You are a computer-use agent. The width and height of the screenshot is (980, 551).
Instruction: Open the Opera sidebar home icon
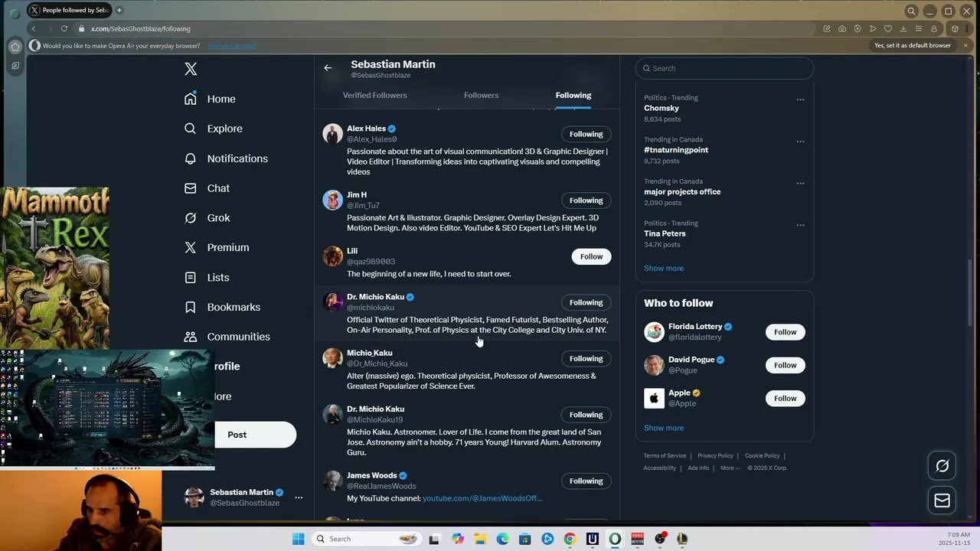click(x=15, y=47)
